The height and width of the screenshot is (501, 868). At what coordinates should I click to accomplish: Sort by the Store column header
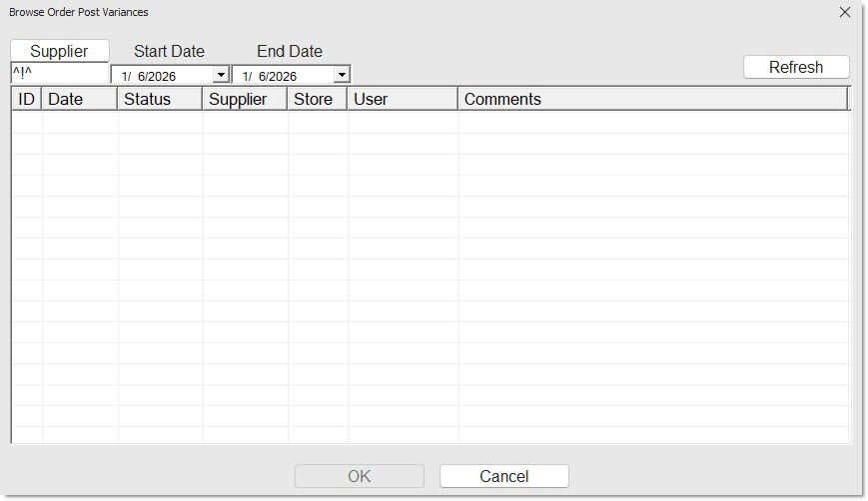pos(317,99)
